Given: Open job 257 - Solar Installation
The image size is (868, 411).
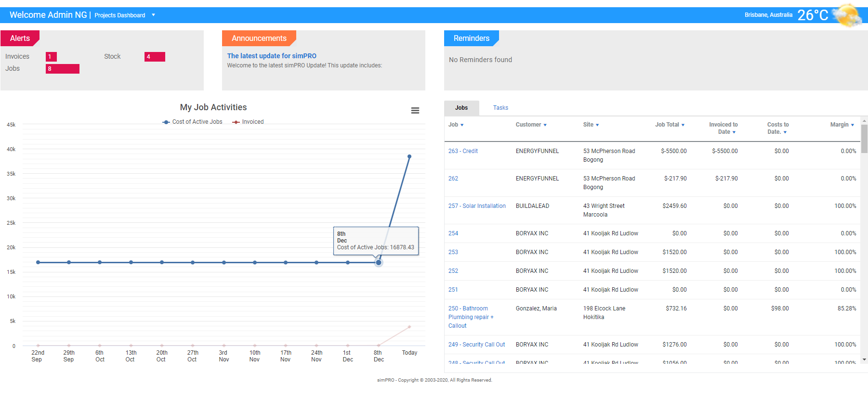Looking at the screenshot, I should 477,206.
